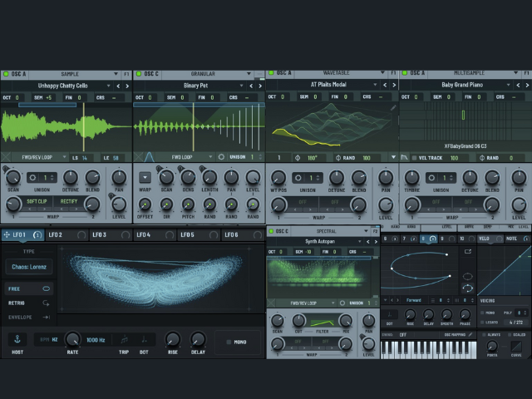Click the SOFT CLIP warp mode button
532x399 pixels.
click(37, 201)
